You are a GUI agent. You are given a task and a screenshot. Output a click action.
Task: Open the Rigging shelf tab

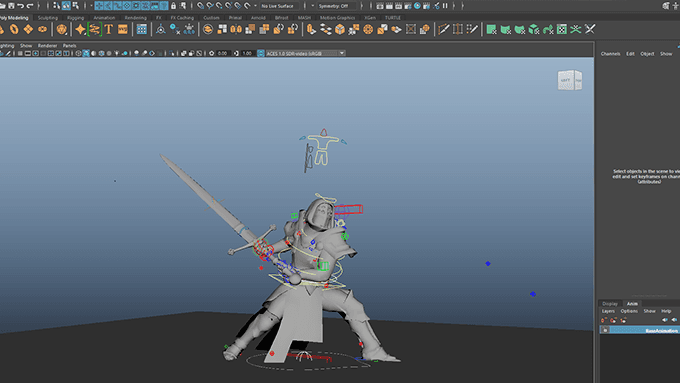point(75,18)
